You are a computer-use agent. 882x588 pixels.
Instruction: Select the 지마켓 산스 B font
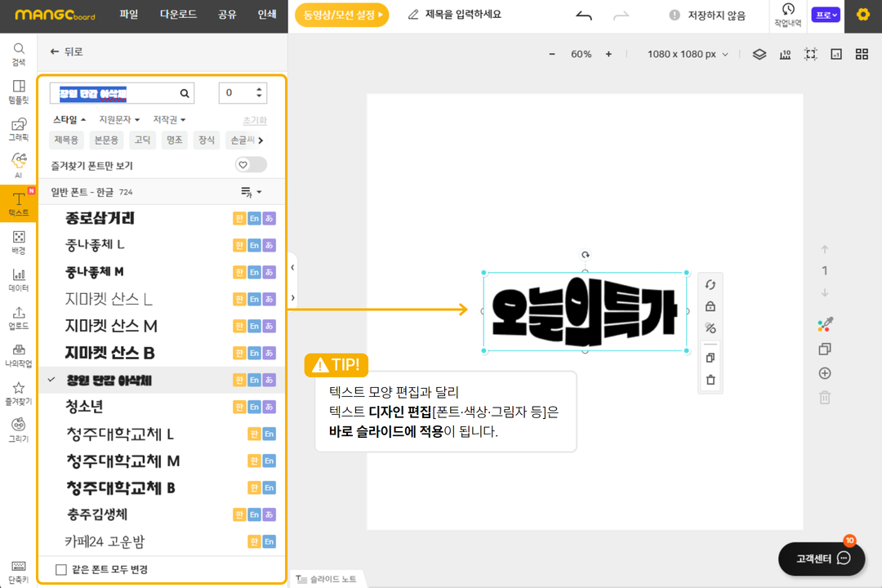110,353
